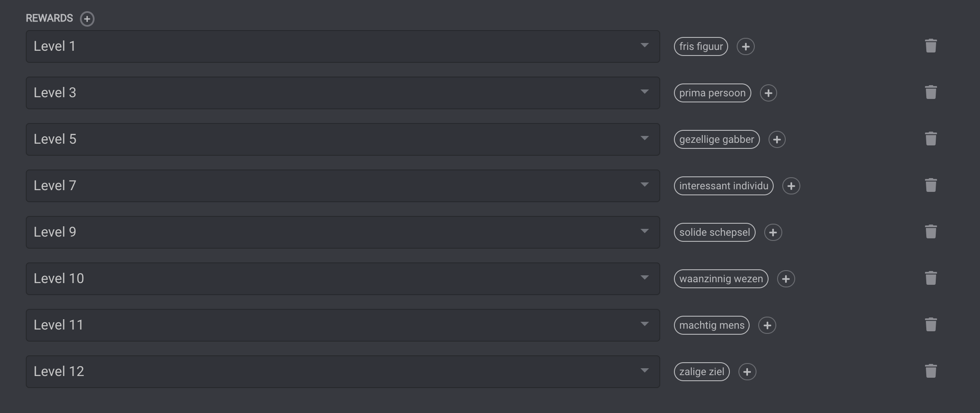Expand the Level 11 level selector
This screenshot has width=980, height=413.
pyautogui.click(x=644, y=324)
